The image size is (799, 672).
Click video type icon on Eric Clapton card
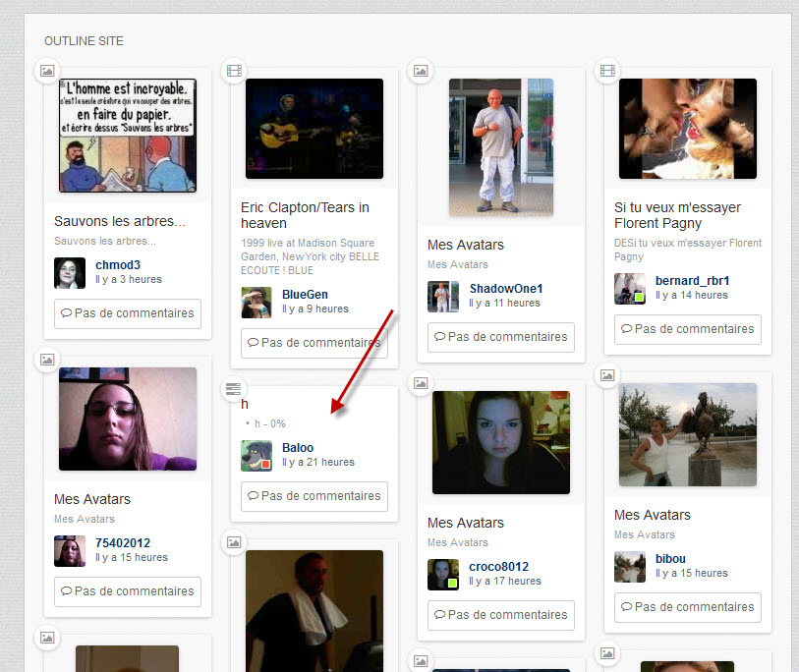coord(233,71)
